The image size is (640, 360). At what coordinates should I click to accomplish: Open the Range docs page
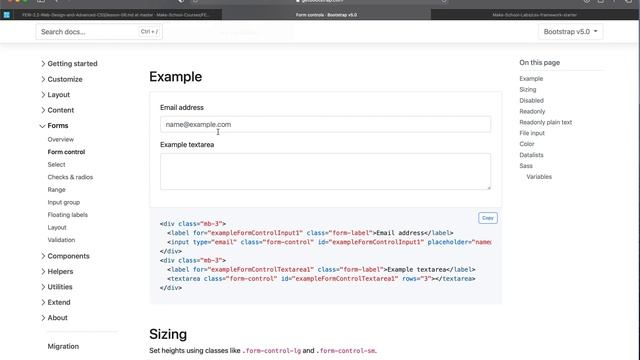(56, 190)
